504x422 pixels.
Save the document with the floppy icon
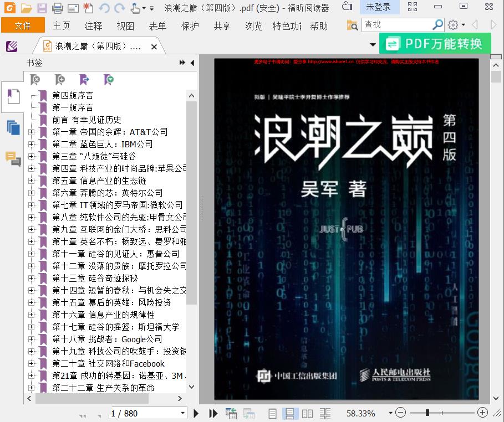point(42,7)
